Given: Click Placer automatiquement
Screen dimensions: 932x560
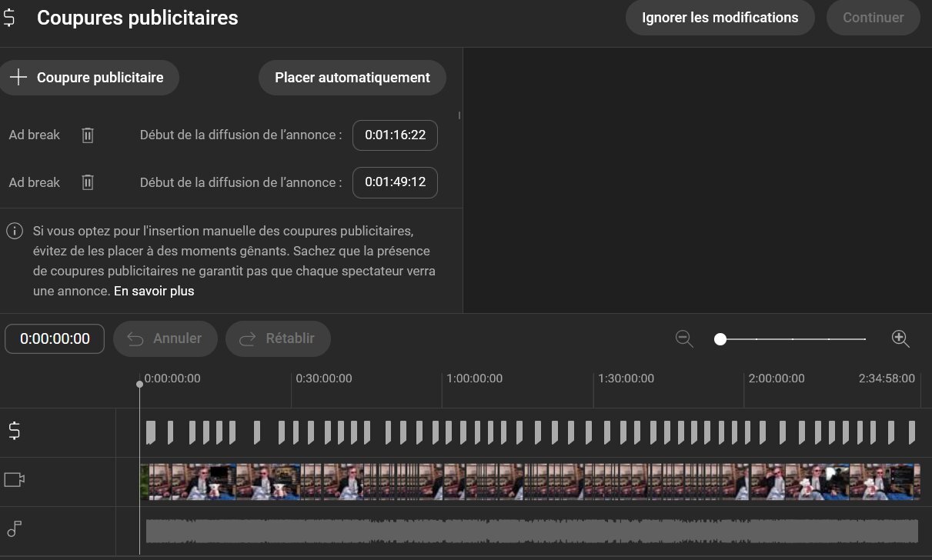Looking at the screenshot, I should pos(352,78).
